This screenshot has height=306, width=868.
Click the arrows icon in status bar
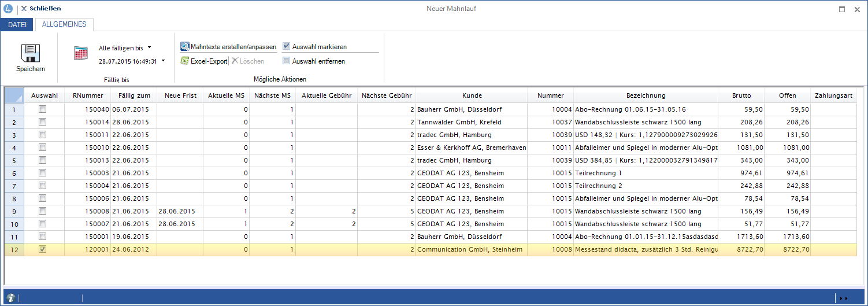843,298
